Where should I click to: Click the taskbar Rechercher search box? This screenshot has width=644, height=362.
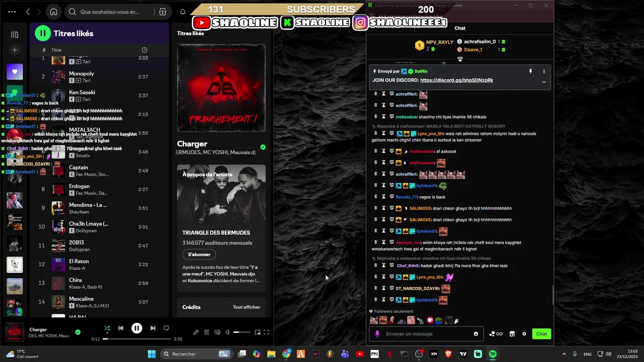click(196, 354)
